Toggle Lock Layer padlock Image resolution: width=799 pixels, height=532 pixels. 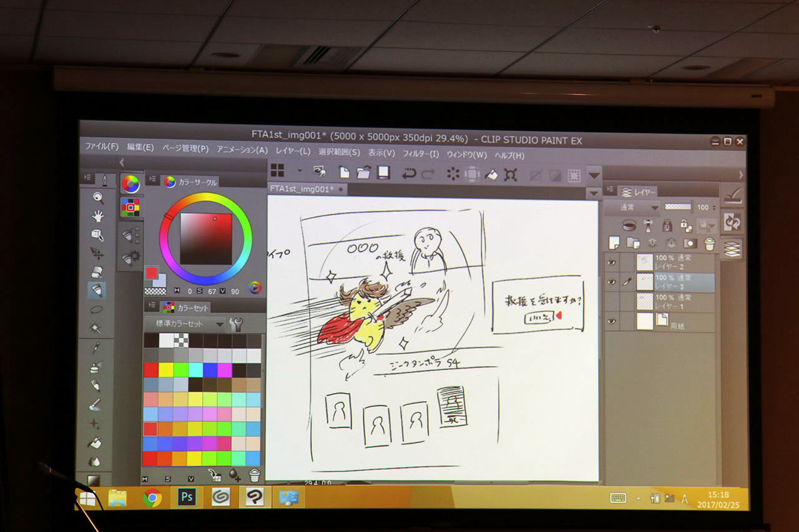[667, 225]
